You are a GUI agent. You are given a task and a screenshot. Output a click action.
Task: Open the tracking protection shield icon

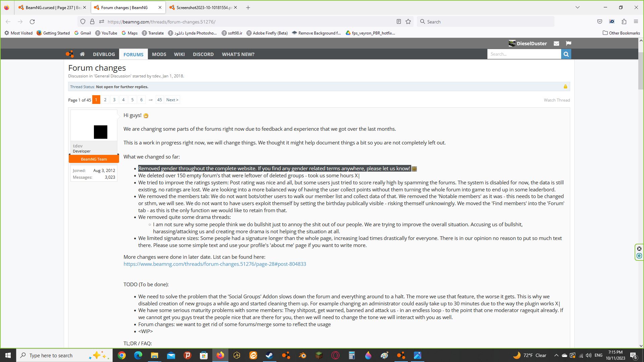(x=83, y=21)
